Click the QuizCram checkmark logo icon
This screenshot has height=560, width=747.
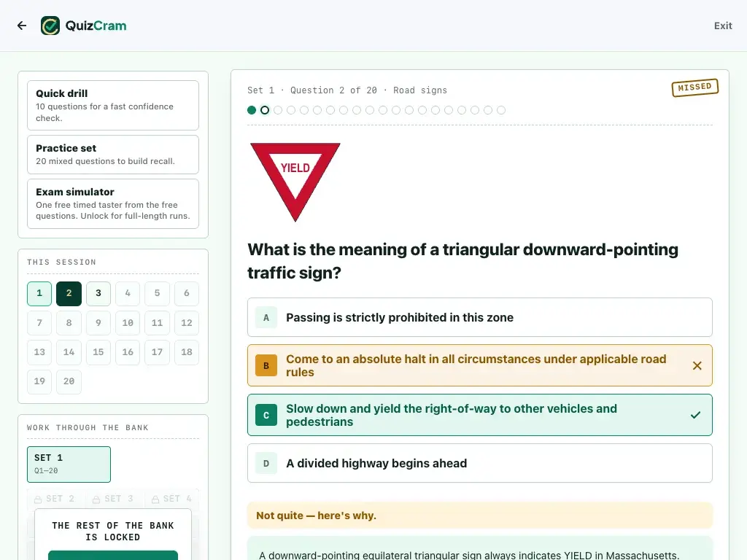pos(50,26)
